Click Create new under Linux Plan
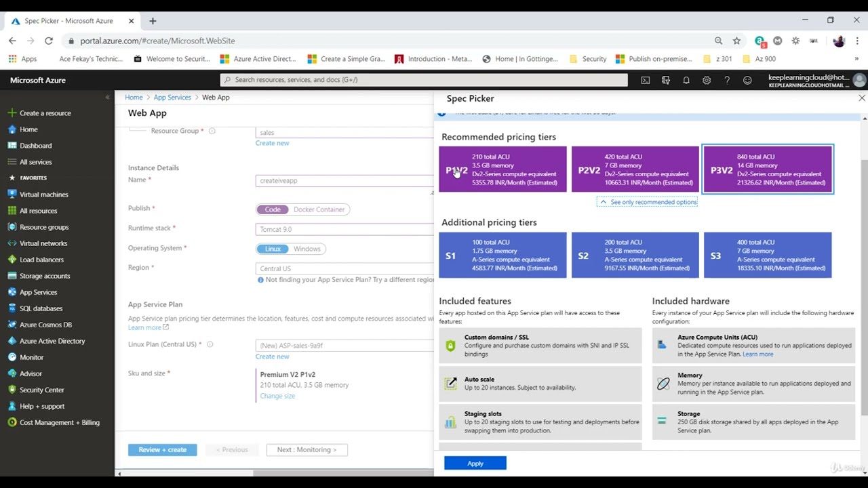Image resolution: width=868 pixels, height=488 pixels. 272,357
